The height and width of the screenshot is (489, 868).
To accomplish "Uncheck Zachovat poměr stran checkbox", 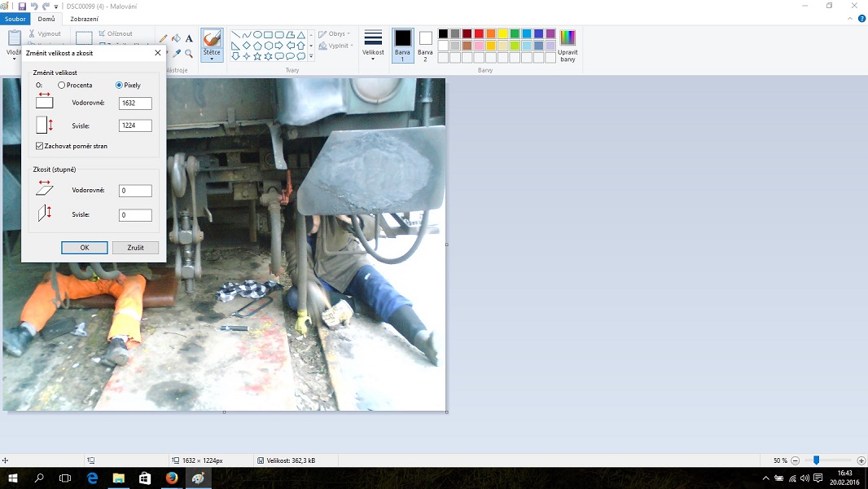I will pos(40,146).
